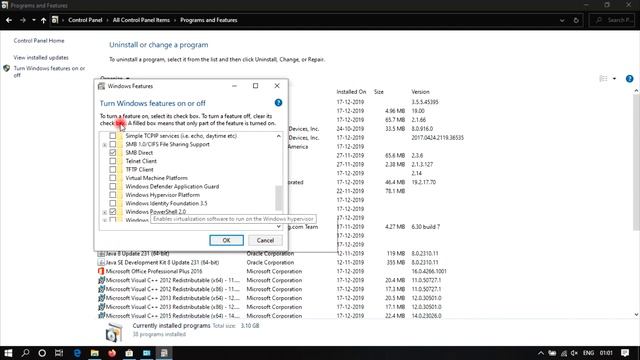Click the network tray icon
Screen dimensions: 640x360
564,353
